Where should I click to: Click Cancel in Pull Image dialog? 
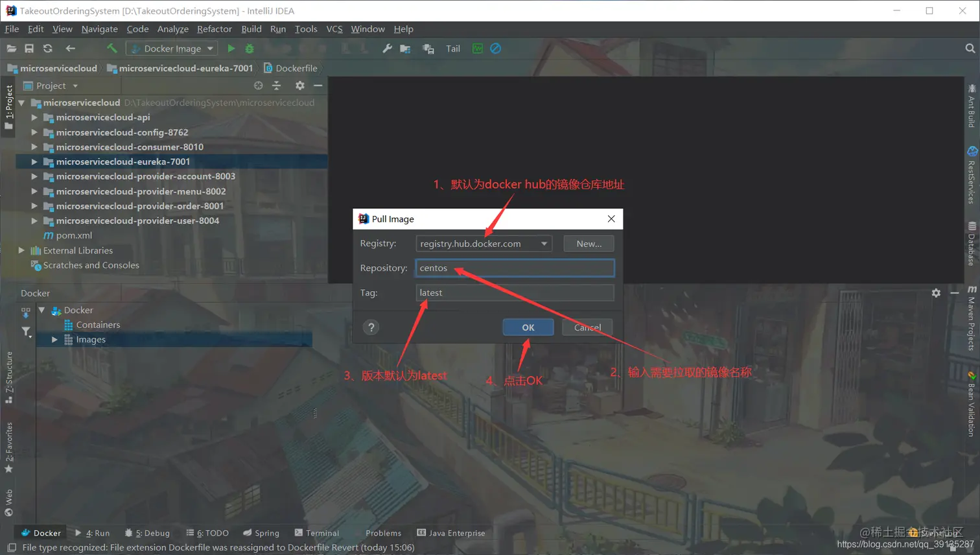[x=587, y=327]
